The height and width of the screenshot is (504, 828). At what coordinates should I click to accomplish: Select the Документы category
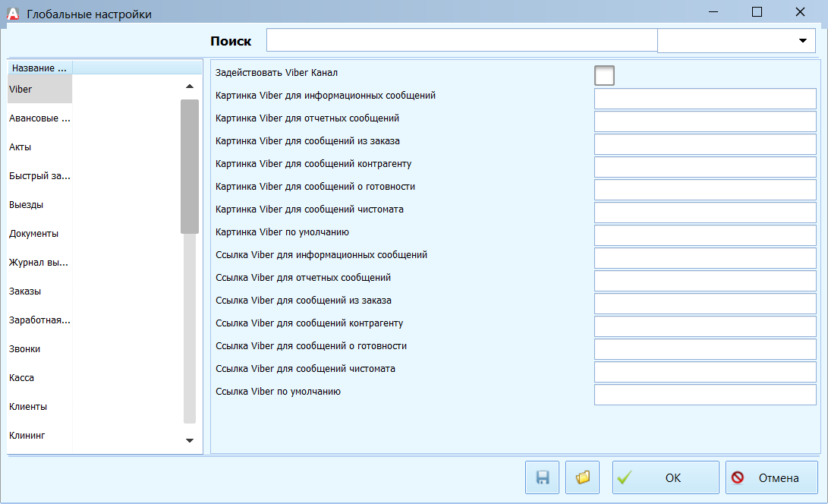[x=39, y=234]
